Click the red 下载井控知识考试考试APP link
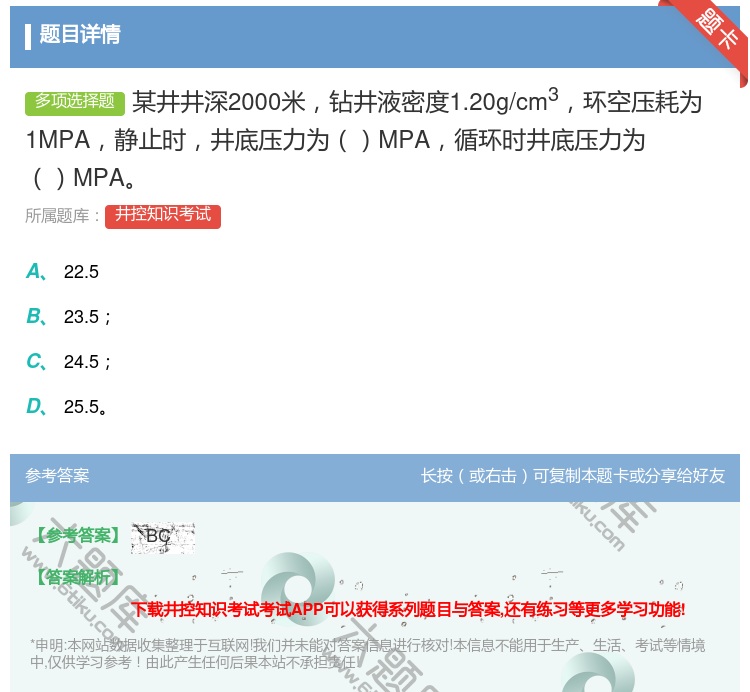This screenshot has width=750, height=692. [x=408, y=609]
